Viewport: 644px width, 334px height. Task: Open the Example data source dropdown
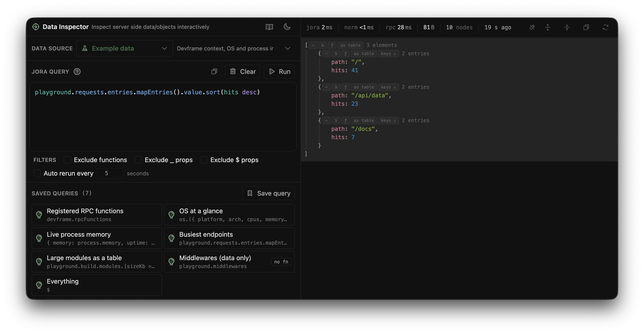click(125, 49)
